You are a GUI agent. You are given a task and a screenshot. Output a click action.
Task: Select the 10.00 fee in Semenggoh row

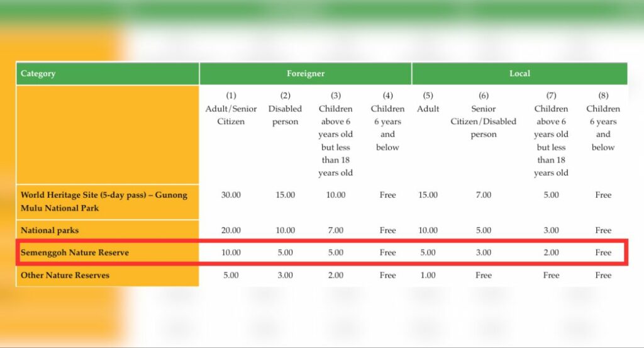point(231,252)
